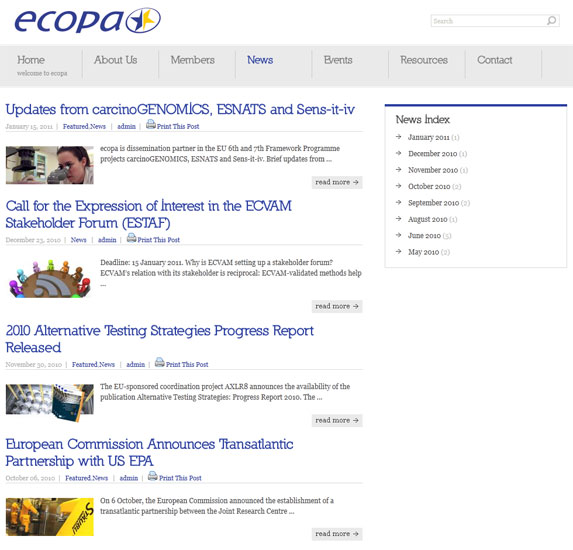The image size is (573, 550).
Task: Open Featured News category of November 30 post
Action: click(93, 364)
